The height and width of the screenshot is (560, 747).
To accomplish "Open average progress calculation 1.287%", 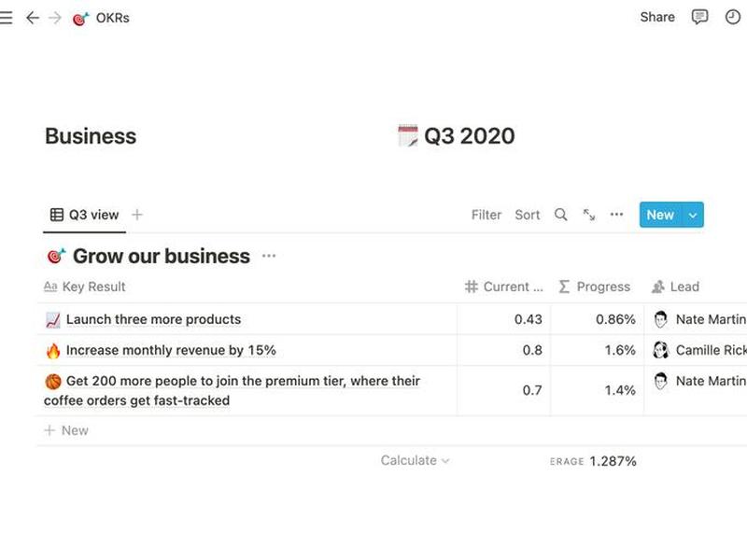I will click(593, 461).
